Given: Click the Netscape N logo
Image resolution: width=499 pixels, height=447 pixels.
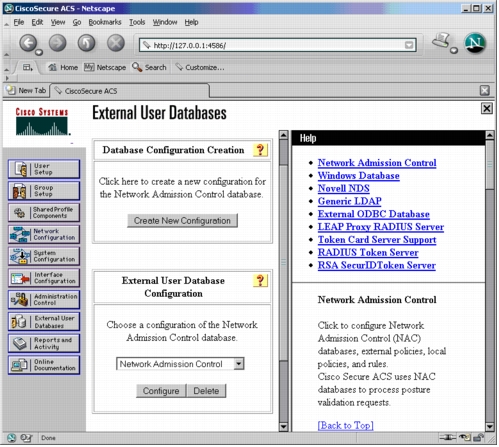Looking at the screenshot, I should pyautogui.click(x=475, y=43).
